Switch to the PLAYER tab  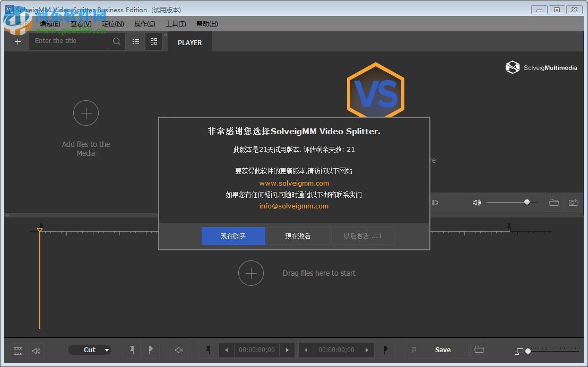[x=189, y=42]
